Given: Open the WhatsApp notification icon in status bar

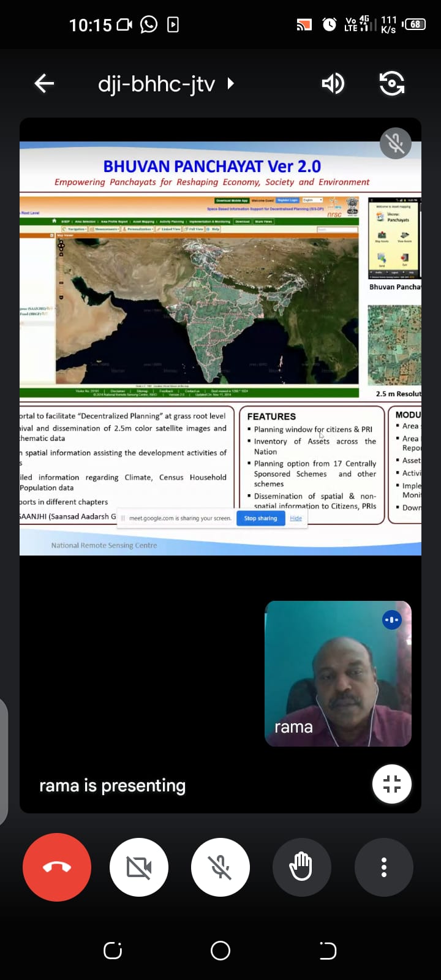Looking at the screenshot, I should coord(149,24).
